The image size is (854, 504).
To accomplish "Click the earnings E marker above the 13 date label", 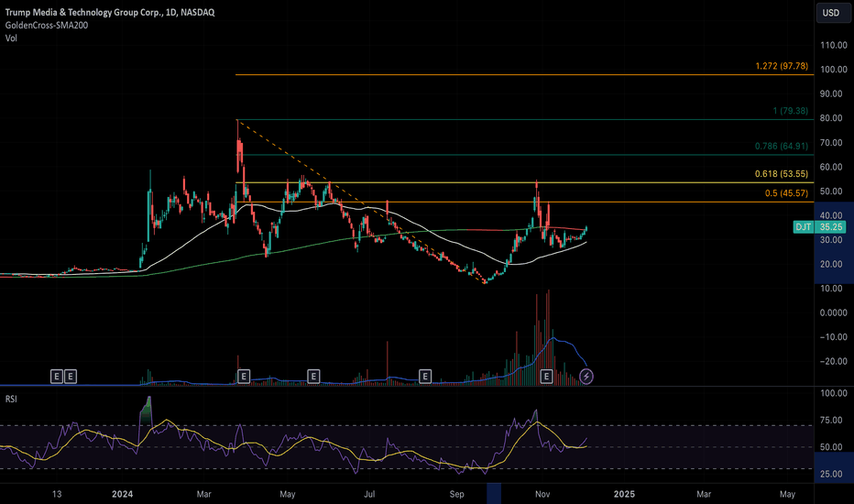I will click(57, 376).
